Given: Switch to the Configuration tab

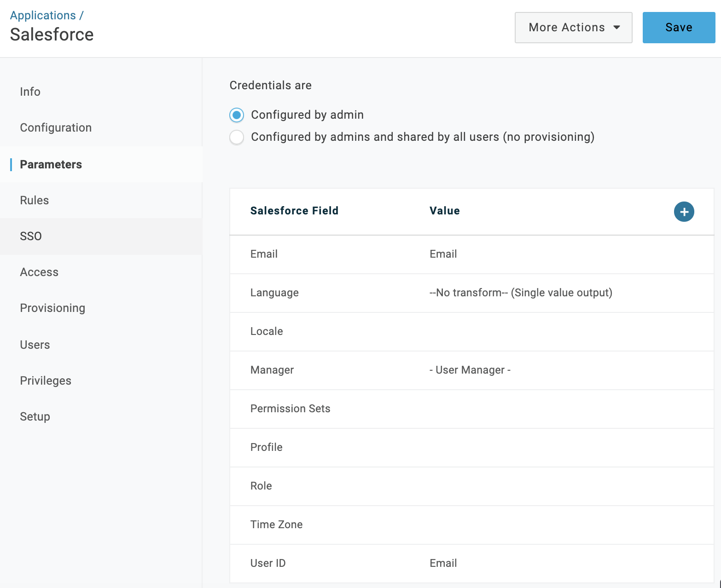Looking at the screenshot, I should coord(101,127).
